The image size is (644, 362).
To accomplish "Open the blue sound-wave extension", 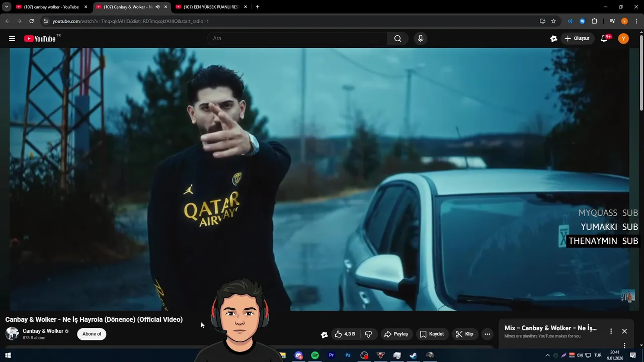I will (570, 21).
